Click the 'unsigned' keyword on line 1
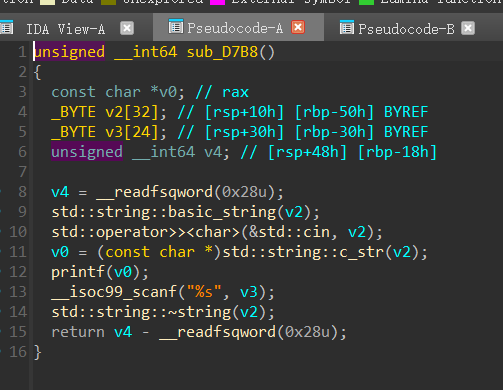 point(70,52)
